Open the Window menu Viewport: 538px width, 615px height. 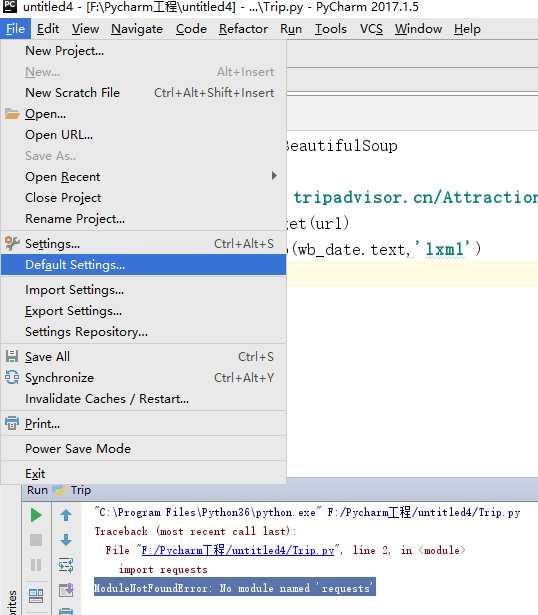tap(418, 29)
